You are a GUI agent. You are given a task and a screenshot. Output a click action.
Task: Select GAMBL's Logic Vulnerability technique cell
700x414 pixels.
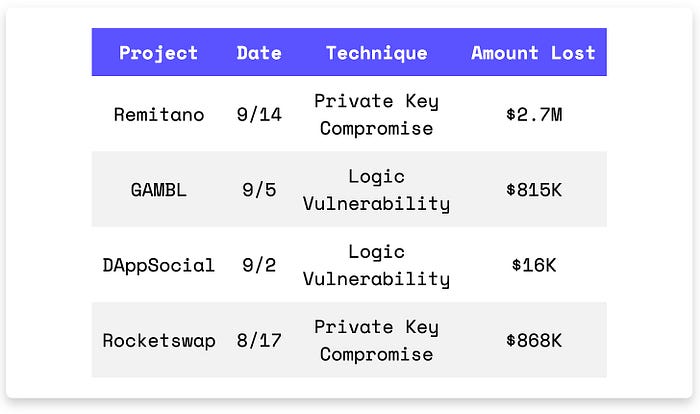pos(377,190)
